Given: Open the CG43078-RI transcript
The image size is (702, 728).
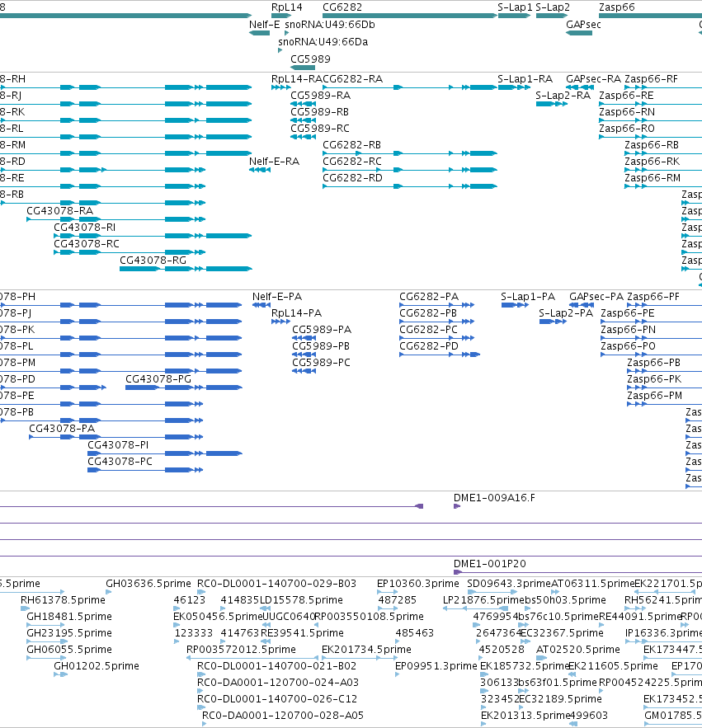Looking at the screenshot, I should click(x=153, y=236).
